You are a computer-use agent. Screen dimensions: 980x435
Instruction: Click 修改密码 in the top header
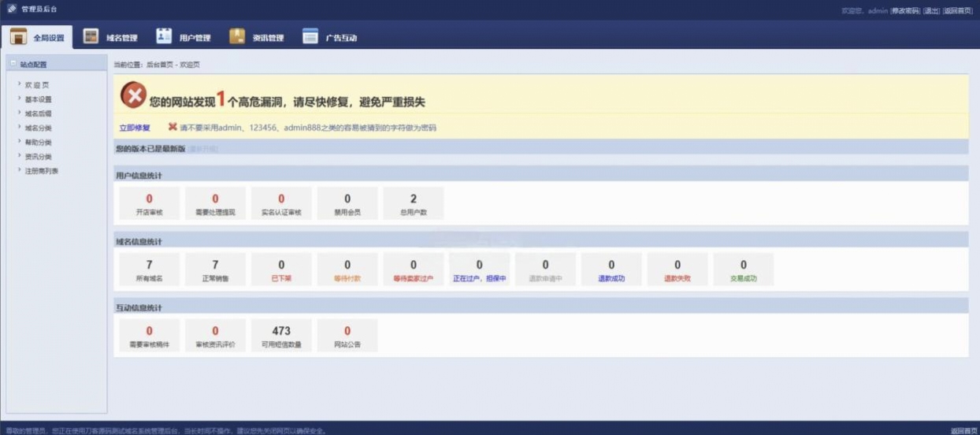pos(905,10)
